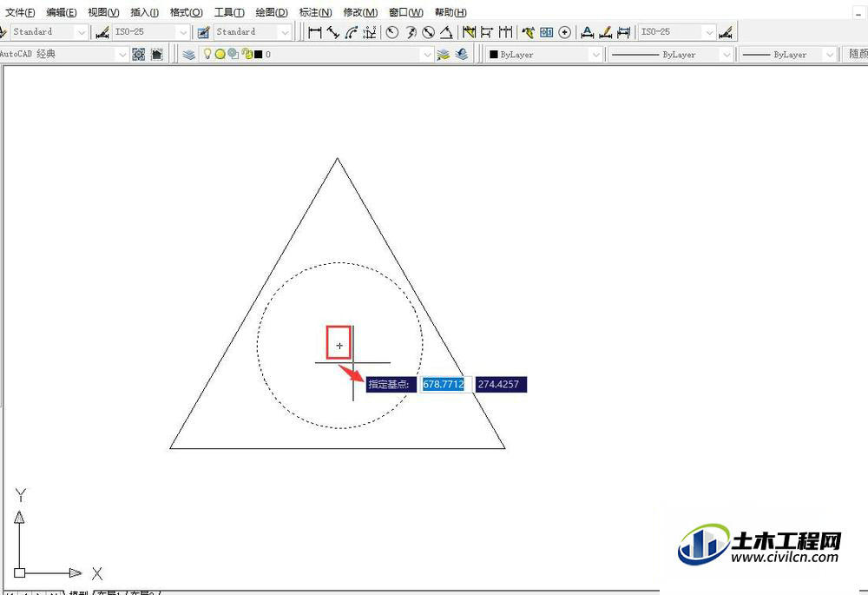This screenshot has height=595, width=868.
Task: Toggle layer 0 on/off lightbulb
Action: click(207, 54)
